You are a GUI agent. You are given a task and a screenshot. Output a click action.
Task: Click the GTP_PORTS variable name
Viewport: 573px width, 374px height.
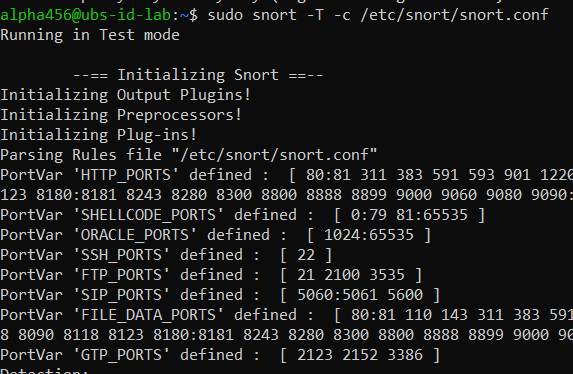point(121,355)
